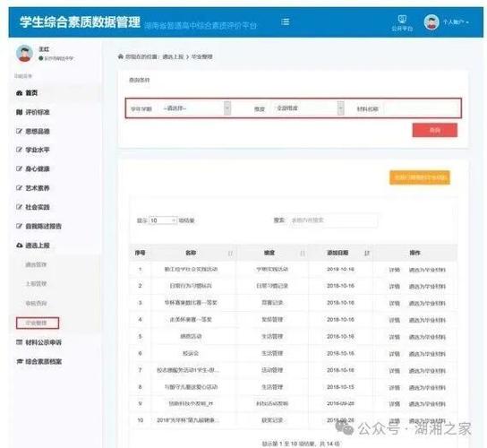Screen dimensions: 487x448
Task: Open 详情 for row 1
Action: [x=395, y=270]
